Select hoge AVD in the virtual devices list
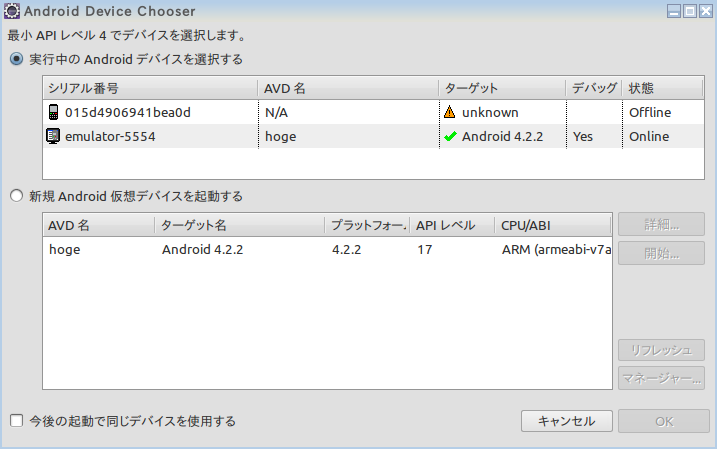This screenshot has height=449, width=717. pyautogui.click(x=64, y=249)
